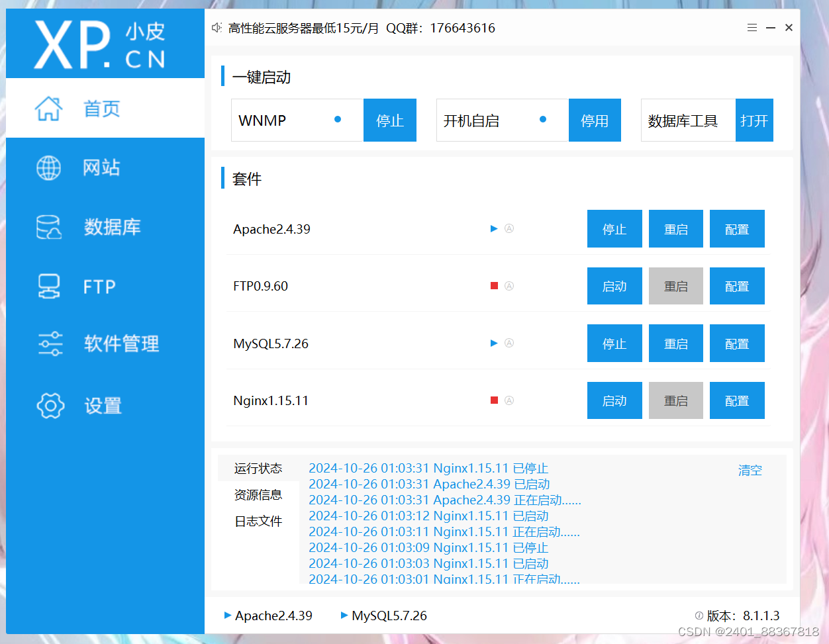Click the circled A icon in Nginx1.15.11 row
This screenshot has height=644, width=829.
509,400
